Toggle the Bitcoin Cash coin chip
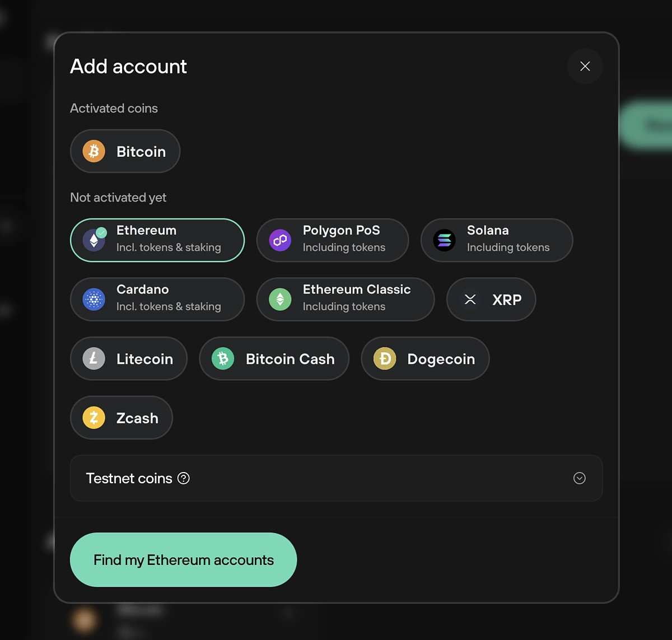Viewport: 672px width, 640px height. click(274, 358)
